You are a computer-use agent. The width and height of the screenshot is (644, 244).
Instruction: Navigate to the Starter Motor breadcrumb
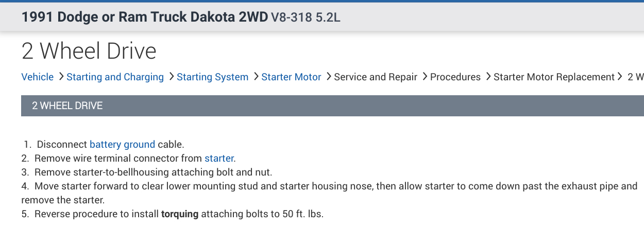coord(291,77)
